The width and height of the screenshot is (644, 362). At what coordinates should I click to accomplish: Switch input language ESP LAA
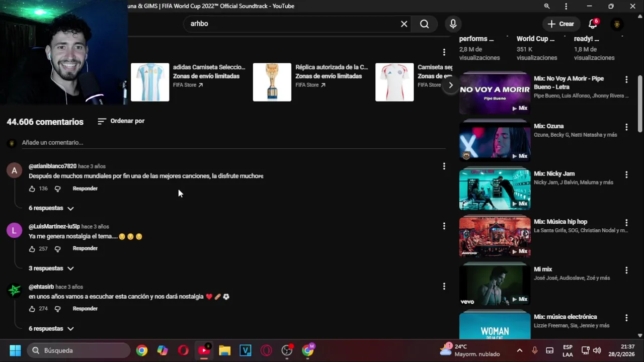568,350
